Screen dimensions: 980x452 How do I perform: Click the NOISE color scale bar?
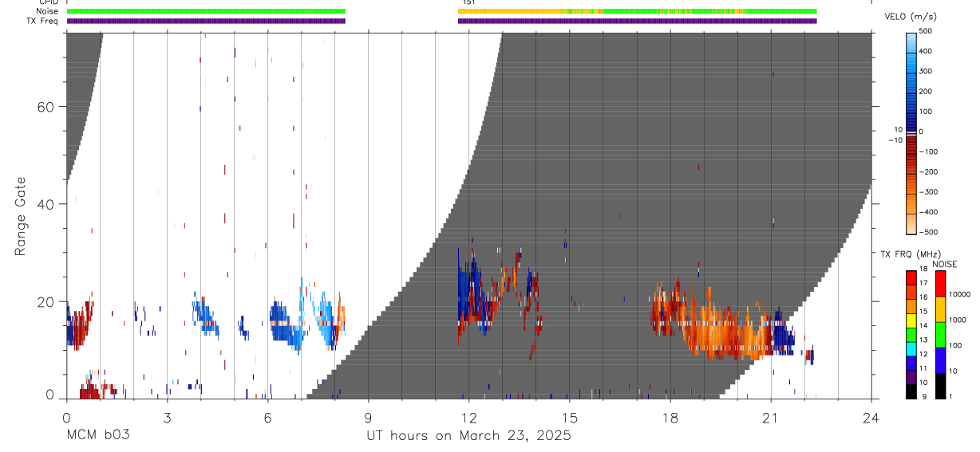tap(941, 335)
